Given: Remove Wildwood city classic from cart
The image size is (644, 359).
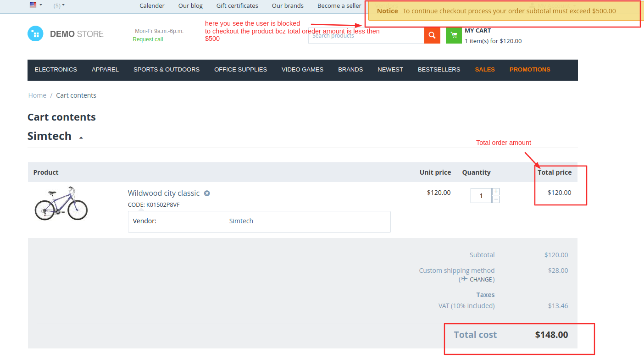Looking at the screenshot, I should [207, 193].
